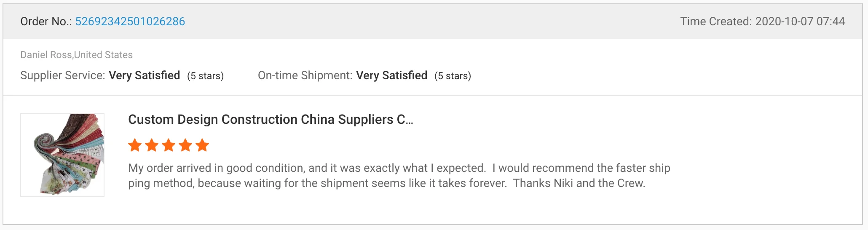Click United States in the reviewer line

tap(104, 55)
